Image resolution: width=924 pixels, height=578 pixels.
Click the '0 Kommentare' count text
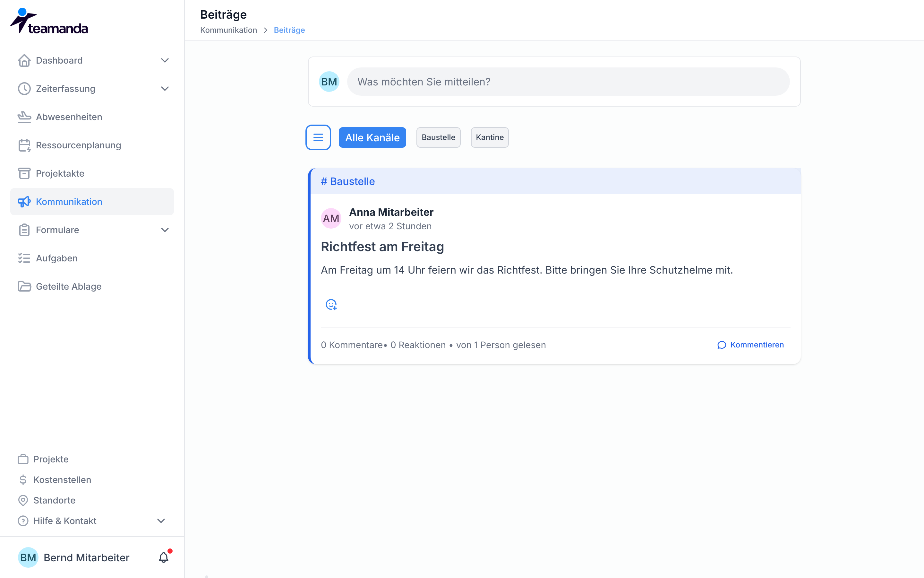tap(352, 345)
